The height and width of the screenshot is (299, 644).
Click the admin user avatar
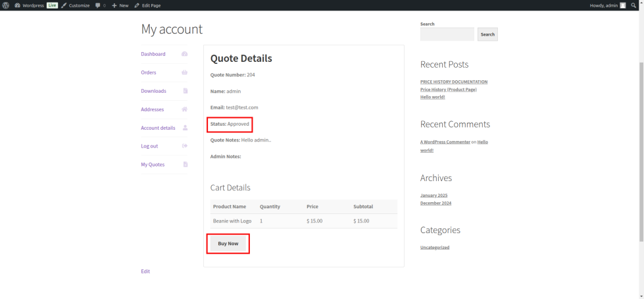pos(623,5)
